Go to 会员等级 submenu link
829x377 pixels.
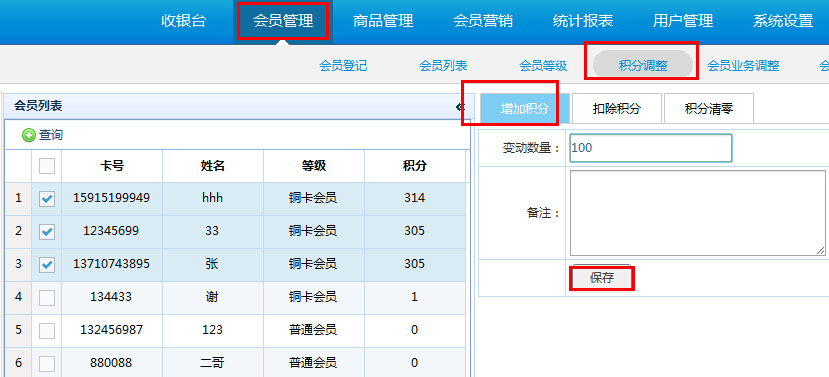coord(543,66)
